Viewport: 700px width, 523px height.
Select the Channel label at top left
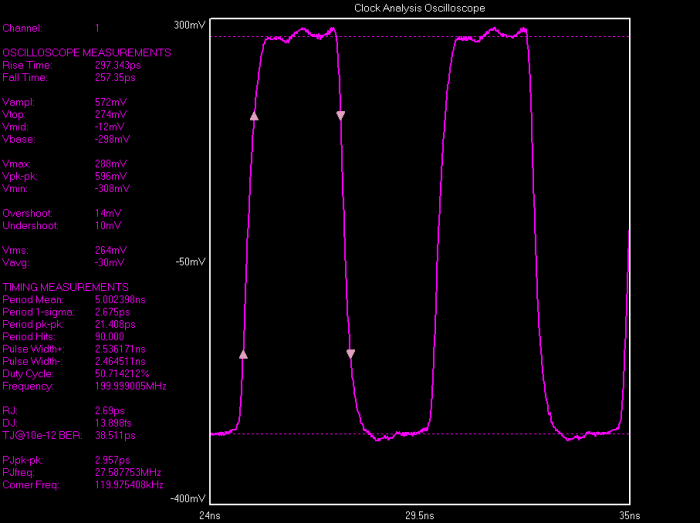point(22,28)
